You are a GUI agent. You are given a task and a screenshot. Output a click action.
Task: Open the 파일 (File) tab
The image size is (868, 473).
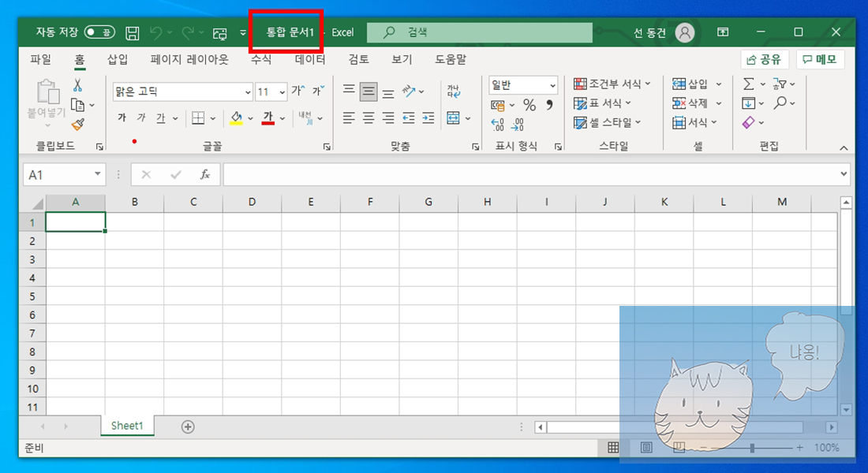click(41, 59)
